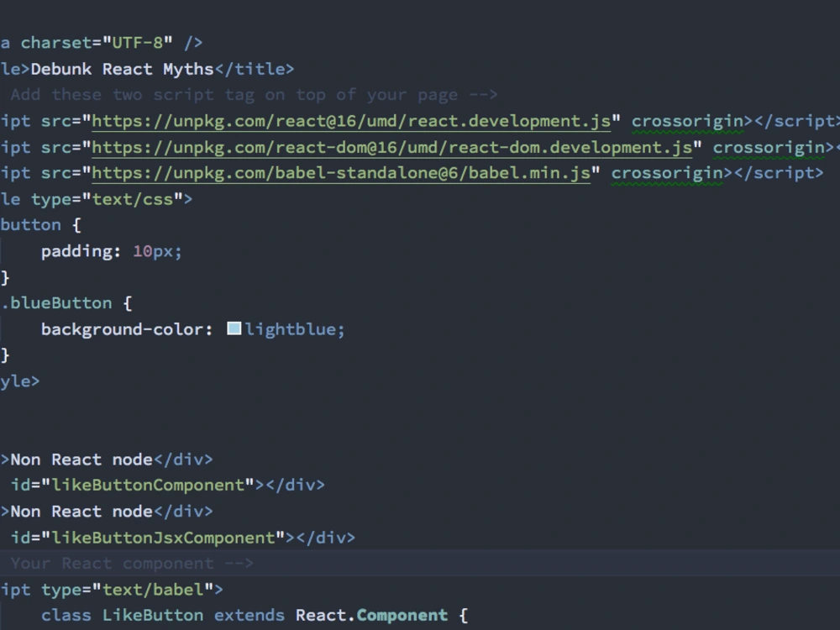Click the 'Add these two script tag' comment
The width and height of the screenshot is (840, 630).
pos(254,95)
